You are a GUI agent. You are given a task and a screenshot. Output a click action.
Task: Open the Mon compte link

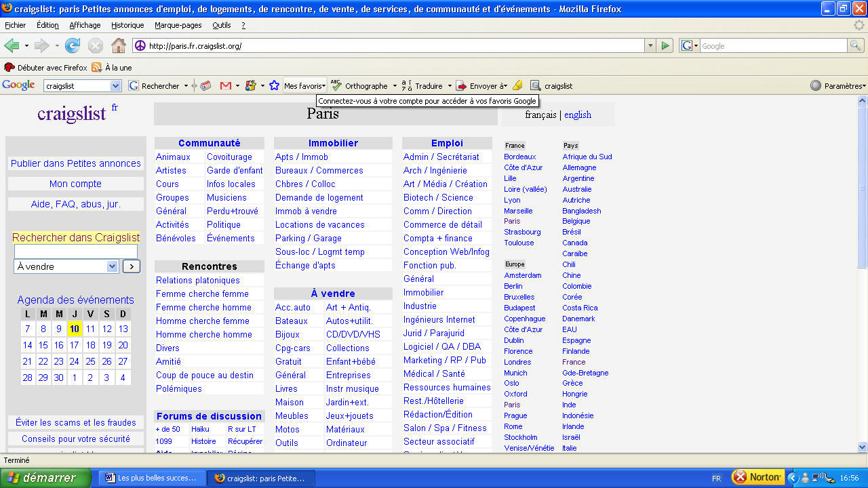click(75, 184)
